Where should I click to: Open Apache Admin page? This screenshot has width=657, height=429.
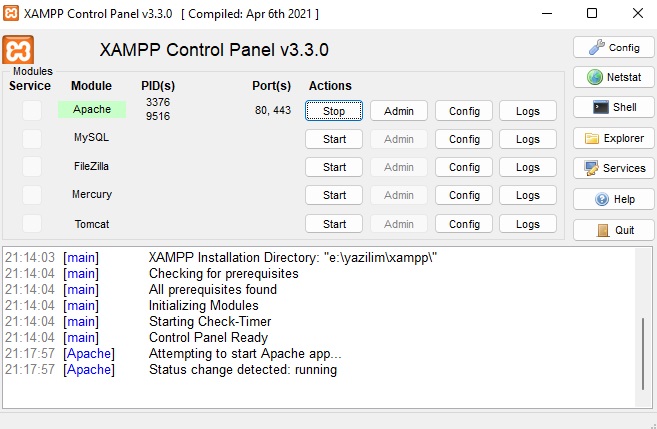click(399, 111)
